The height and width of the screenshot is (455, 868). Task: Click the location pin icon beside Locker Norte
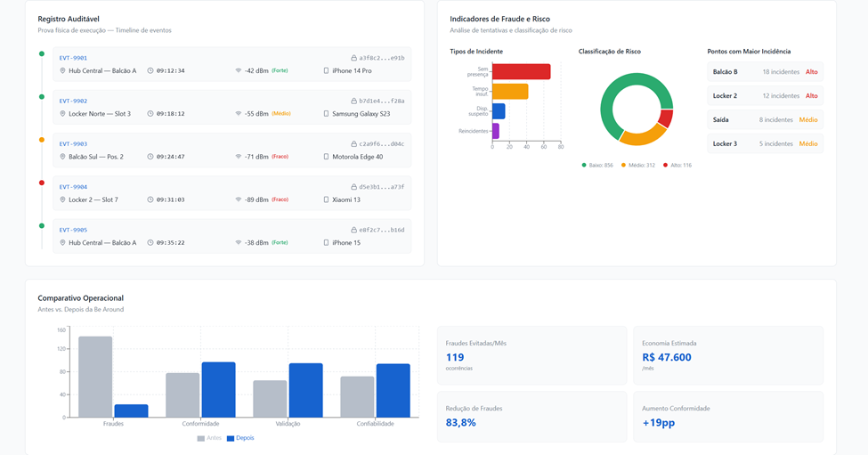point(62,113)
